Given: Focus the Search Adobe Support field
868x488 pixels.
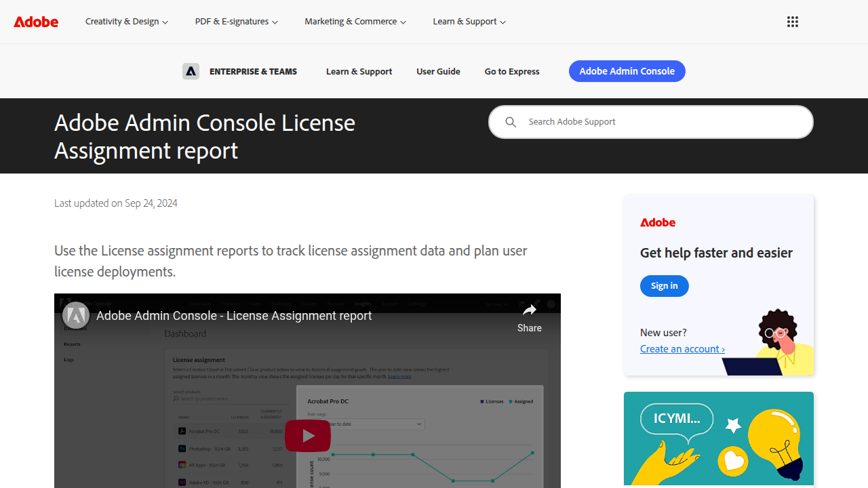Looking at the screenshot, I should point(651,122).
